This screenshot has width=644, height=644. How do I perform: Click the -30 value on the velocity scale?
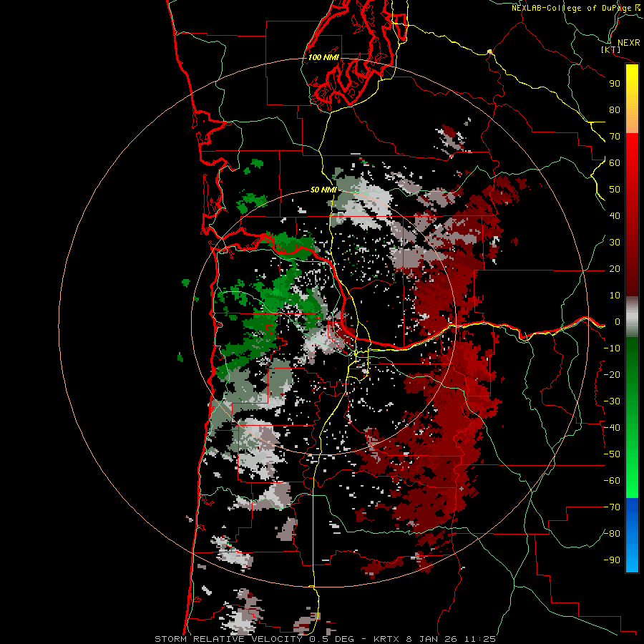612,401
